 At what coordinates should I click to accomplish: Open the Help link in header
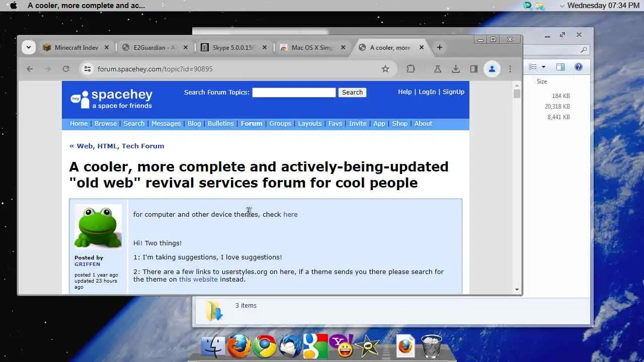tap(405, 92)
